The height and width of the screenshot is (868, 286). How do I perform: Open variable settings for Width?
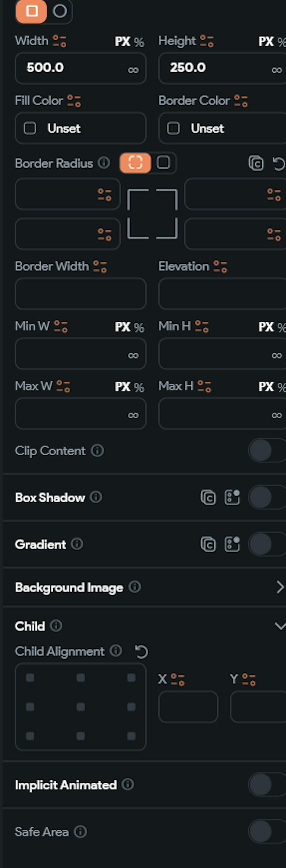59,41
